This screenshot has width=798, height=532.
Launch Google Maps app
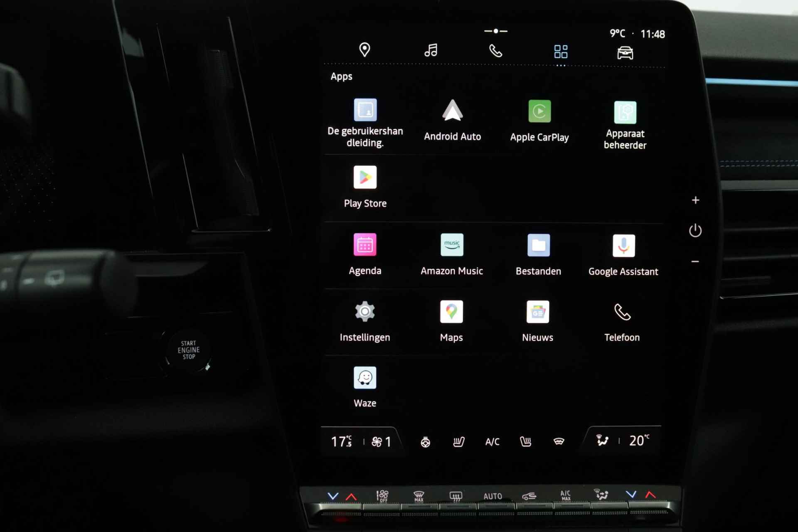point(451,322)
